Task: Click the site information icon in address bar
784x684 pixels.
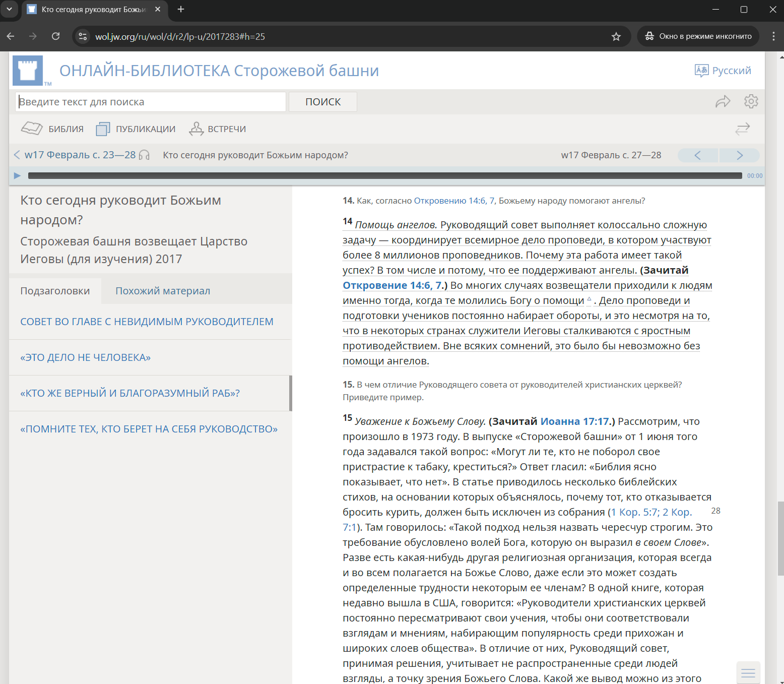Action: (83, 36)
